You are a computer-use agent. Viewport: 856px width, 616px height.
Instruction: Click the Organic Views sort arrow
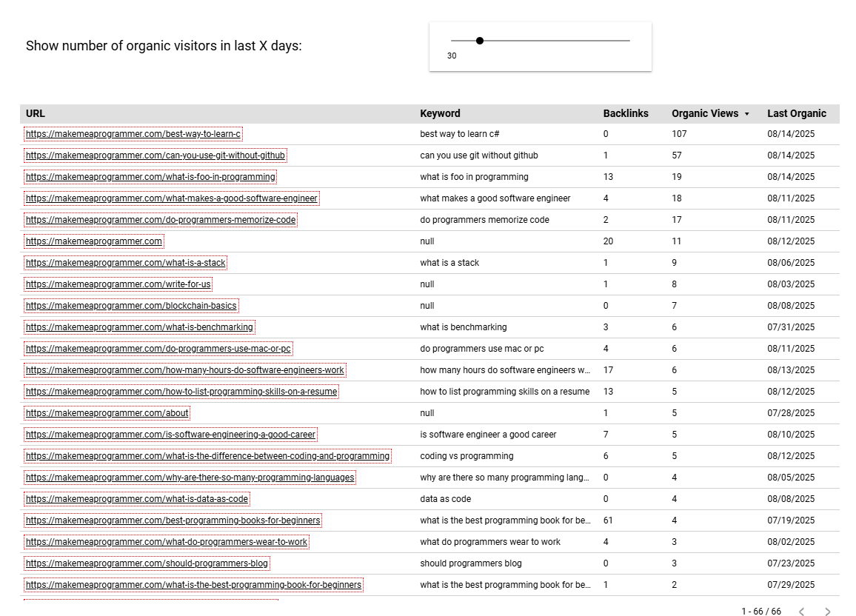[x=746, y=114]
